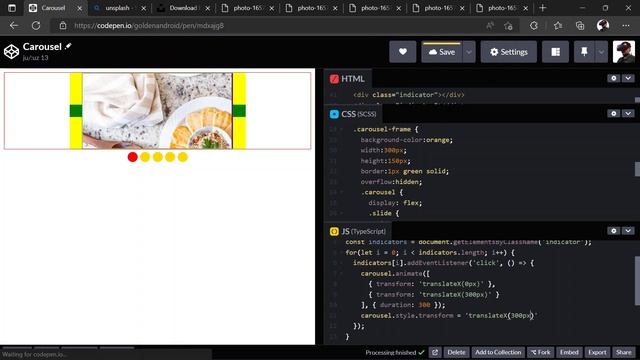Click the CSS editor vertical scrollbar
The width and height of the screenshot is (640, 360).
[x=637, y=169]
